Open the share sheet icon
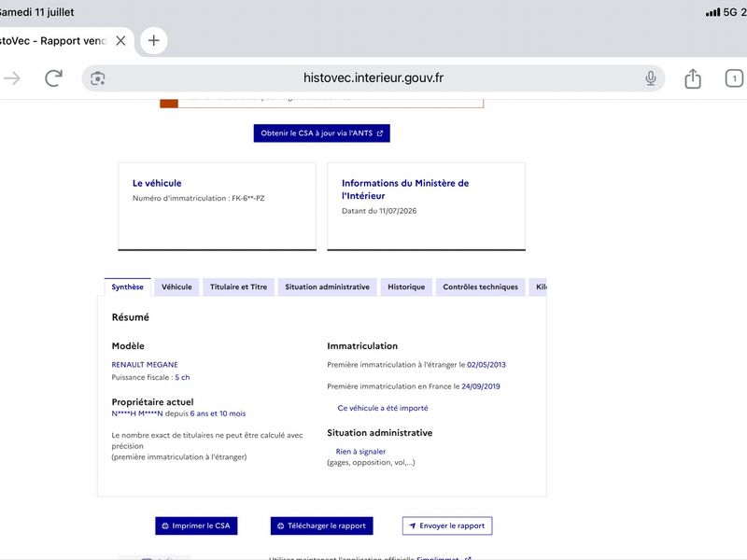 (693, 78)
